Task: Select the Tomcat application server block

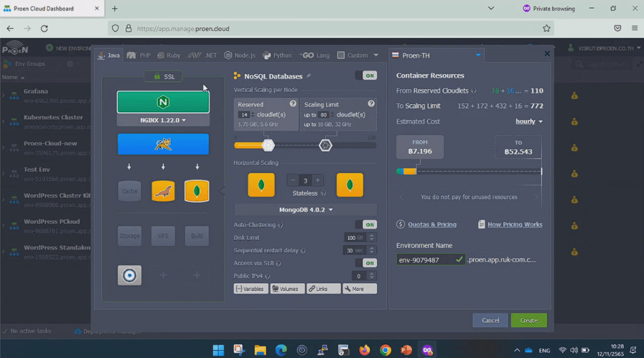Action: click(163, 144)
